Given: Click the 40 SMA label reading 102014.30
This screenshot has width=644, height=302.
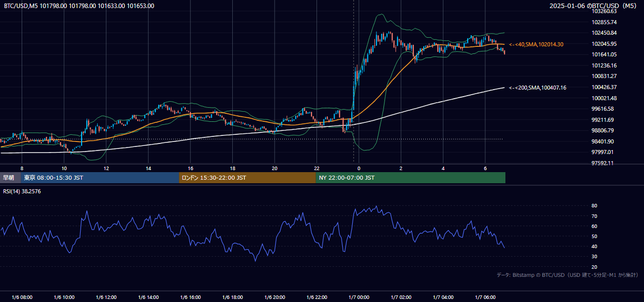Looking at the screenshot, I should tap(536, 44).
